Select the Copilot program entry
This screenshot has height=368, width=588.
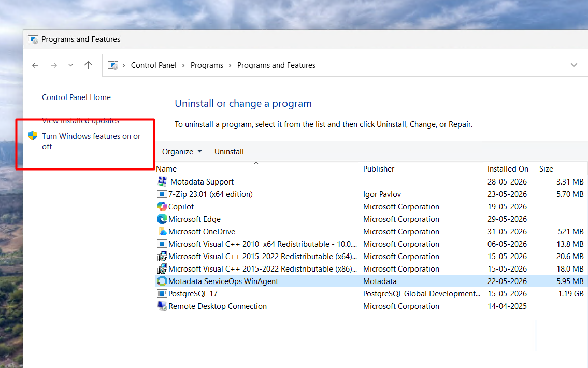181,207
